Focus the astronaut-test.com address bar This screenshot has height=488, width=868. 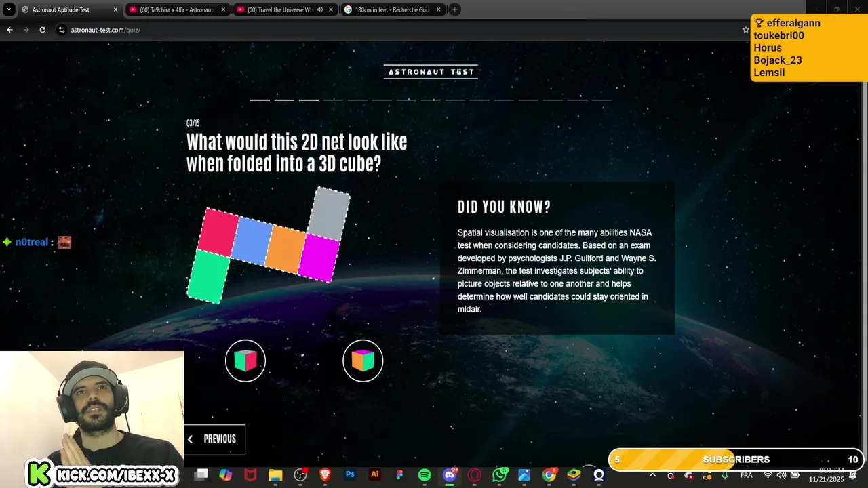(403, 30)
